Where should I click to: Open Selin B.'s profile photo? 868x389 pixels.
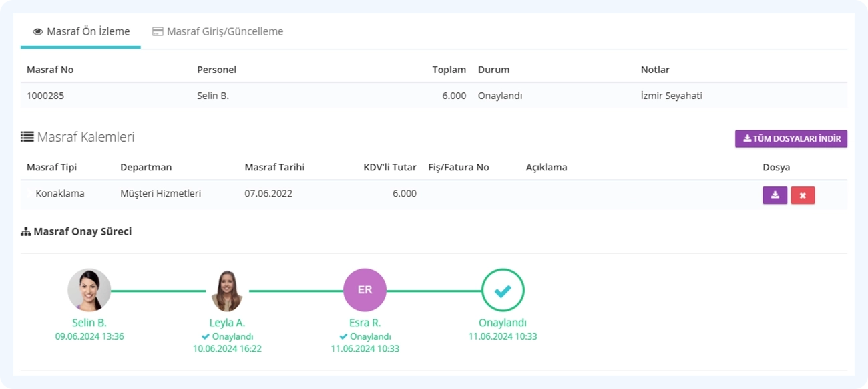point(89,290)
